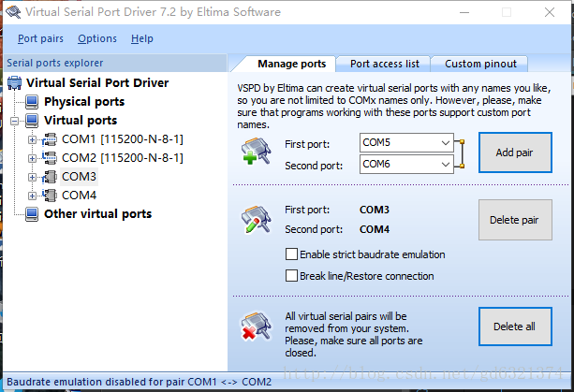
Task: Click the COM4 port connector icon
Action: pyautogui.click(x=50, y=196)
